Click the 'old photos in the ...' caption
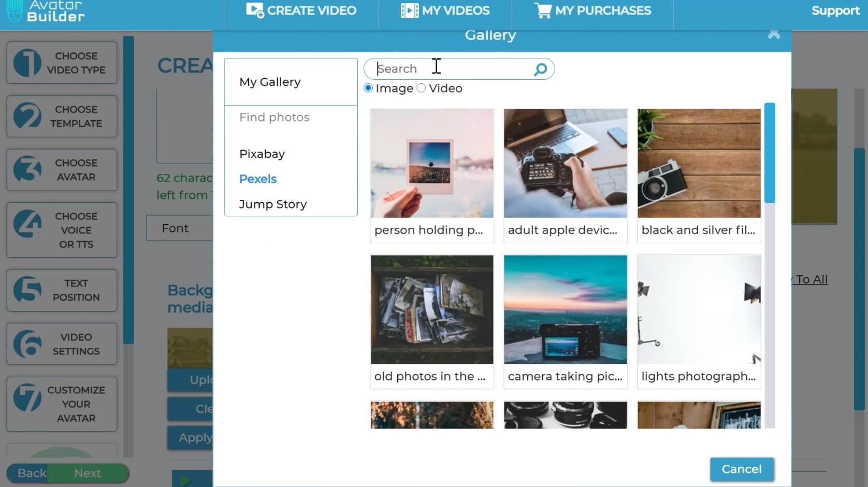 [x=430, y=376]
